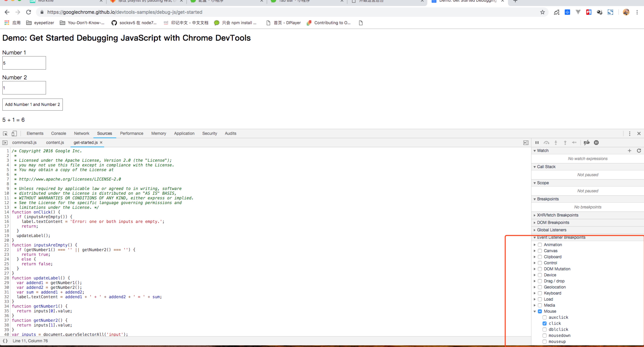644x347 pixels.
Task: Open the Apps shortcut in bookmarks bar
Action: tap(12, 23)
